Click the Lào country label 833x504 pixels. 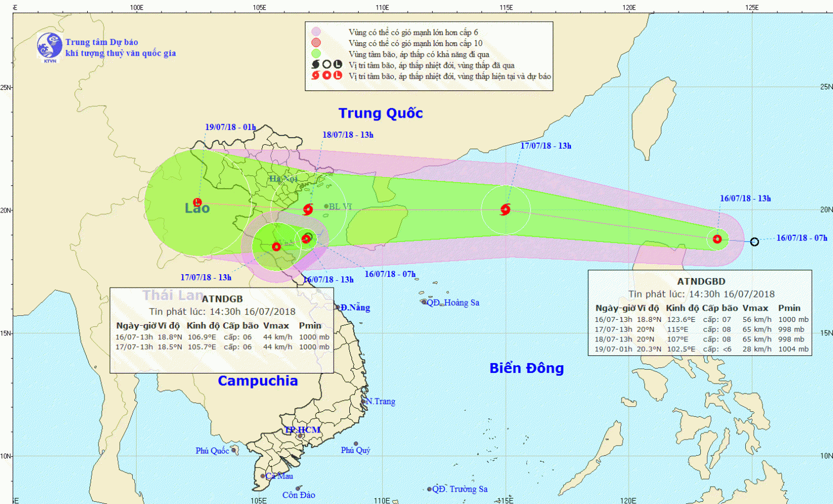197,208
